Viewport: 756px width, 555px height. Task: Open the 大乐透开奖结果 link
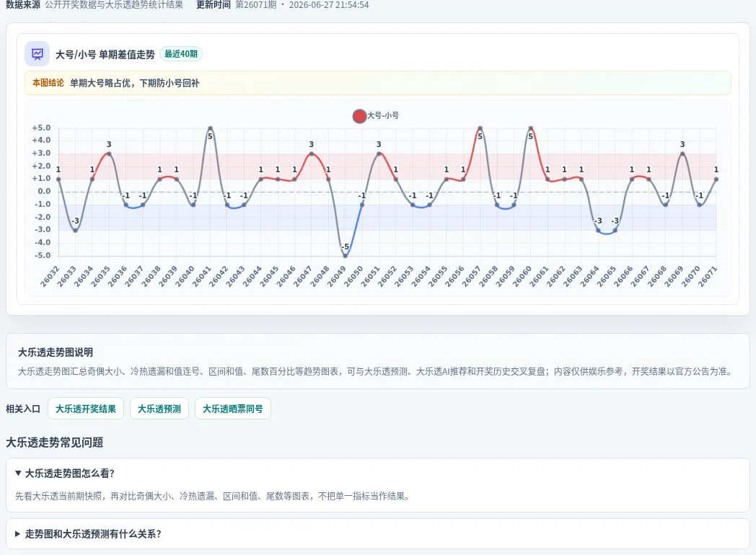click(x=86, y=409)
